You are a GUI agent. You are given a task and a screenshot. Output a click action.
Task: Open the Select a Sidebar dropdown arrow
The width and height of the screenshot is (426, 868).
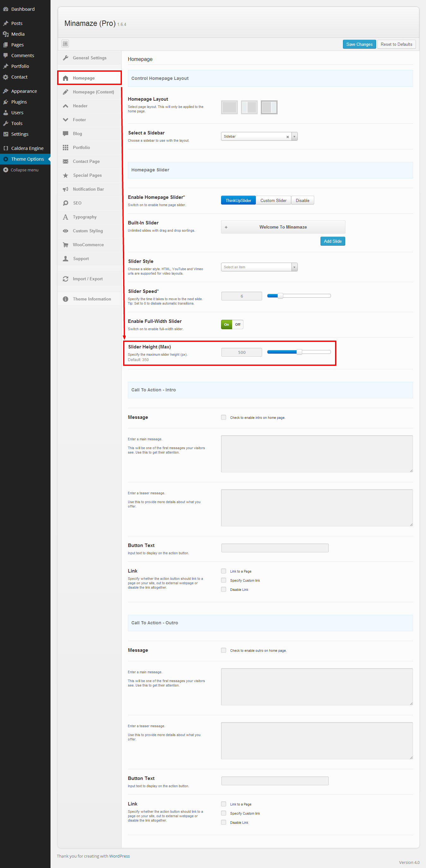(294, 136)
